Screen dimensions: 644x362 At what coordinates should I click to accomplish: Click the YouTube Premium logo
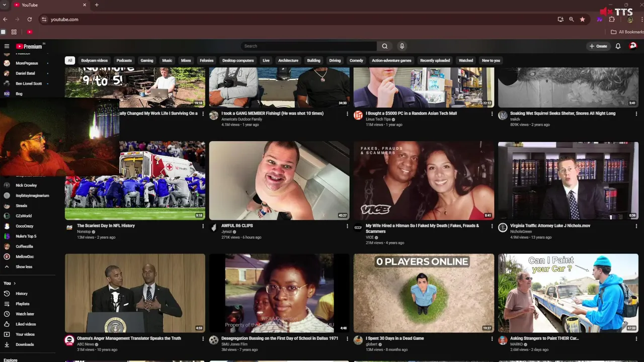30,46
